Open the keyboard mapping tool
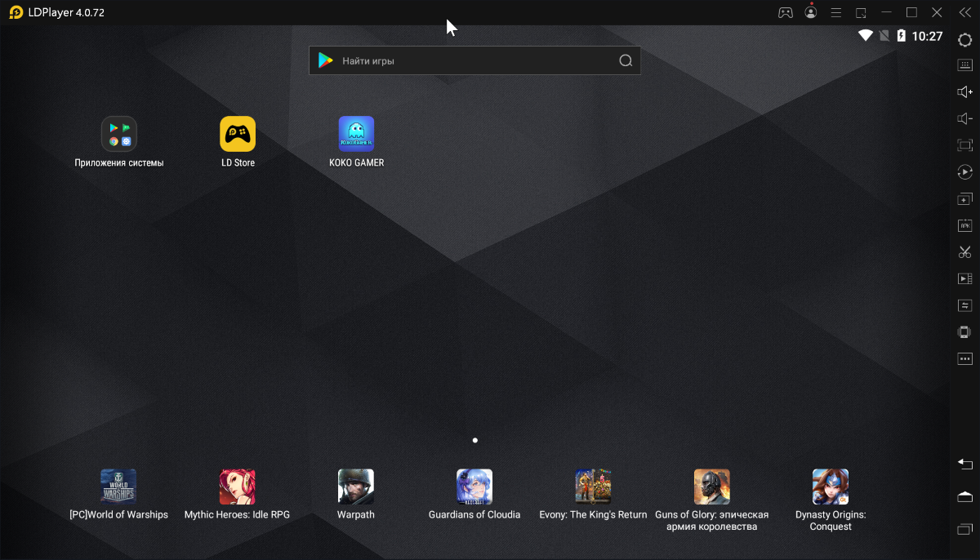The image size is (980, 560). pyautogui.click(x=964, y=65)
